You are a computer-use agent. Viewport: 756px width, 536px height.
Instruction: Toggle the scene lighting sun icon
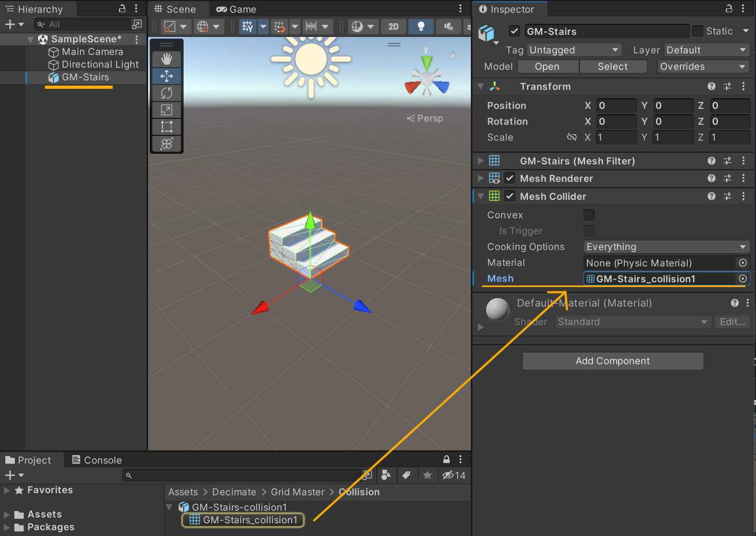pos(421,26)
